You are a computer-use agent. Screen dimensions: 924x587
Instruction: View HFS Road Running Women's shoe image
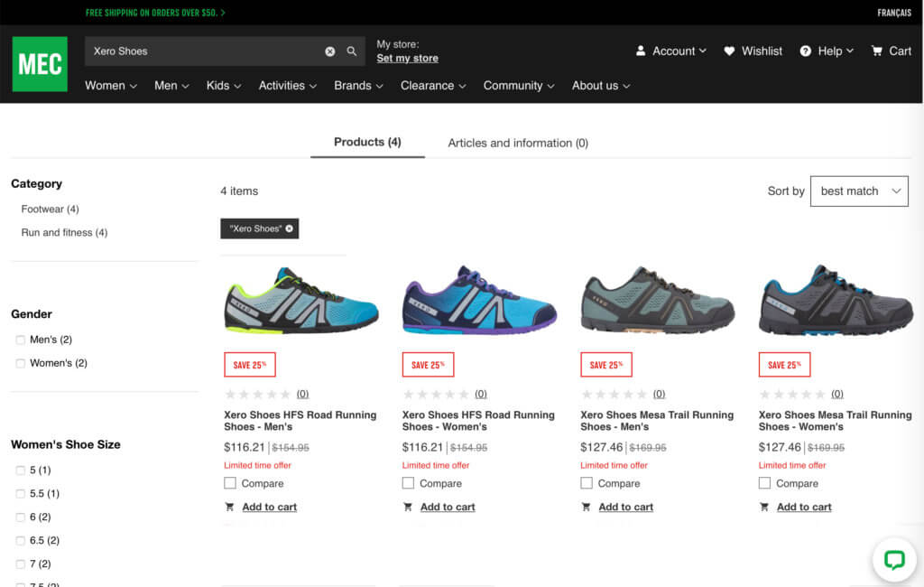479,301
